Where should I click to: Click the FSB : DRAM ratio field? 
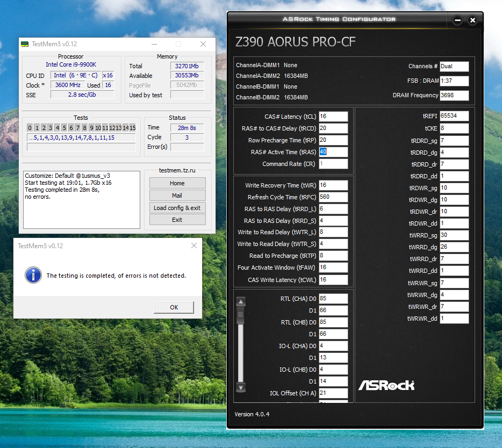tap(454, 81)
